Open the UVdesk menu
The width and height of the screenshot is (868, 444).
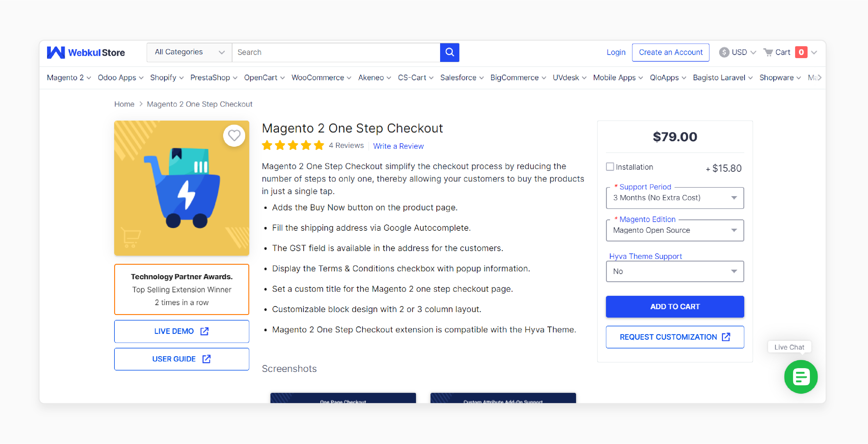[570, 78]
